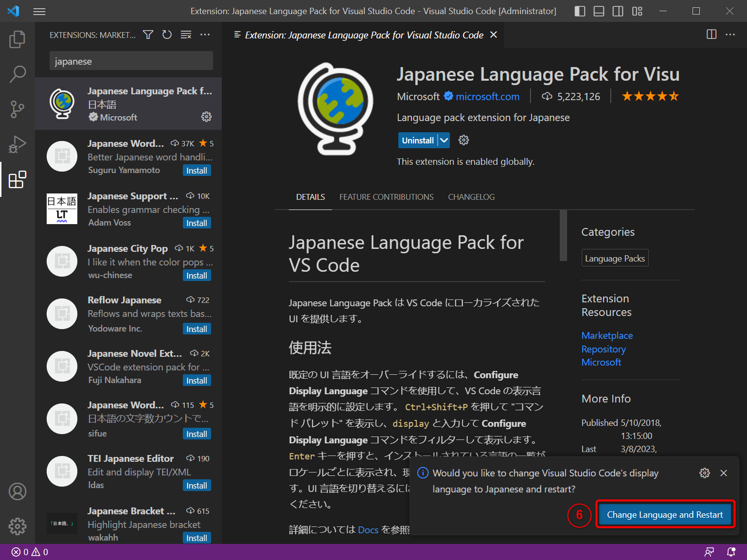747x560 pixels.
Task: Install the Japanese City Pop theme
Action: click(196, 276)
